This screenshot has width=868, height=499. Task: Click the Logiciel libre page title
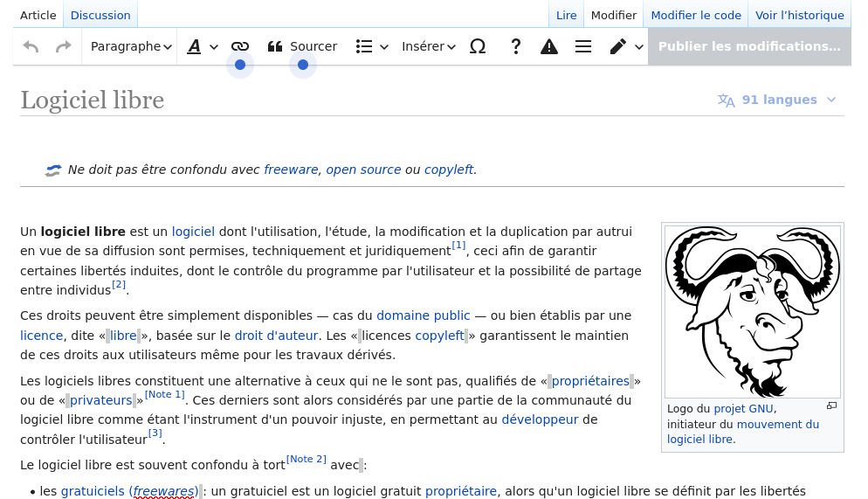(x=93, y=100)
